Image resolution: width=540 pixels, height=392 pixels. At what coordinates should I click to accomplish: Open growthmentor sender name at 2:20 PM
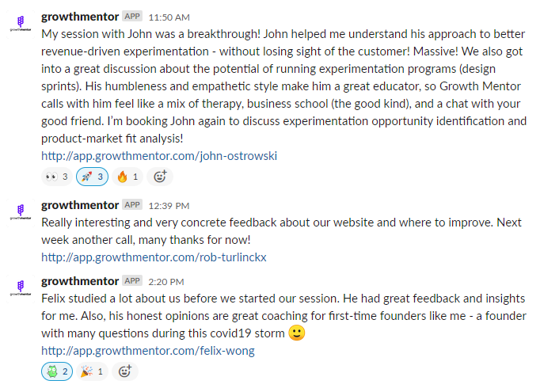pos(80,281)
